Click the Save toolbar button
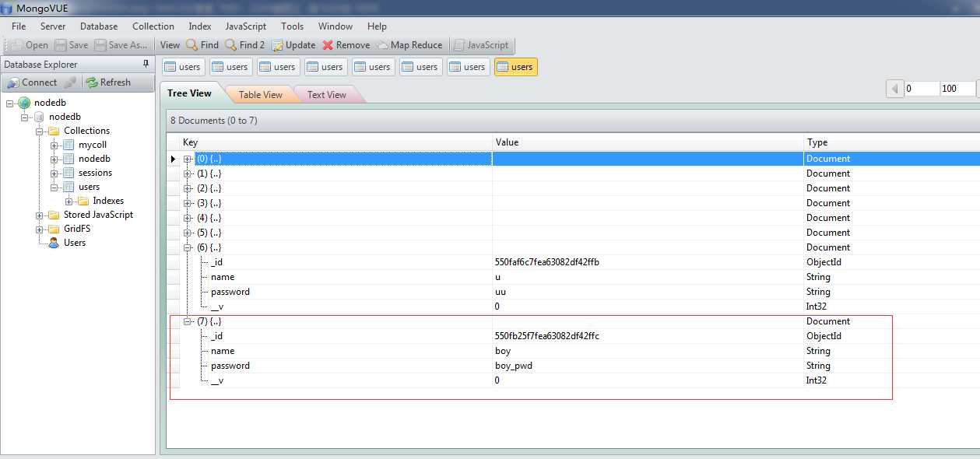980x459 pixels. pos(71,45)
